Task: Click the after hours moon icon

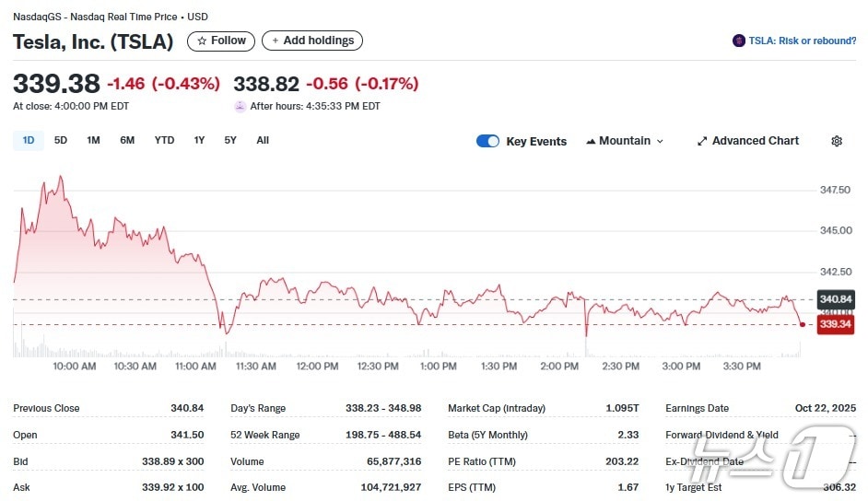Action: click(x=240, y=106)
